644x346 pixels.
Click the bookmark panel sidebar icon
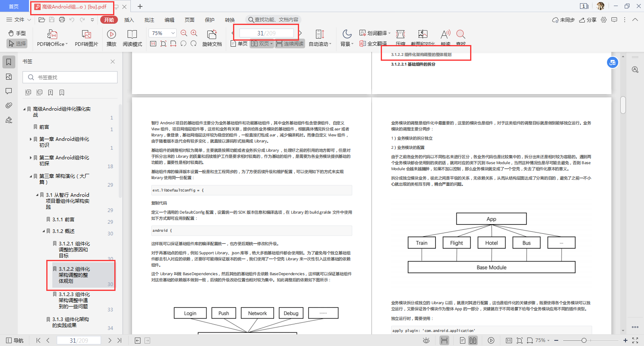[9, 62]
